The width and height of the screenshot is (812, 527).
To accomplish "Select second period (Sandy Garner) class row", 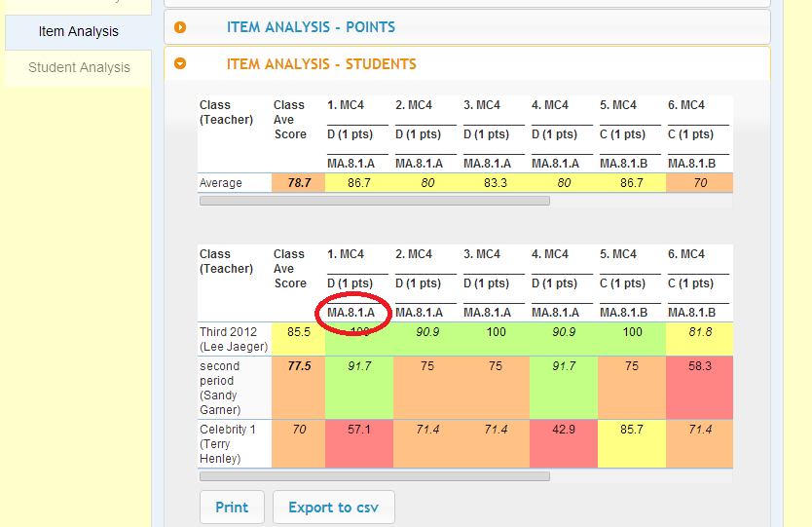I will [465, 388].
